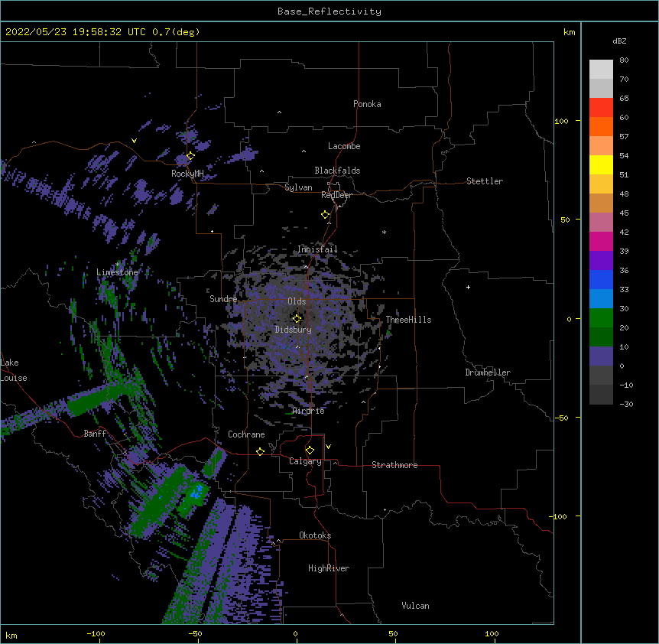Select the red 65 dBZ color swatch
Viewport: 659px width, 644px height.
click(601, 107)
